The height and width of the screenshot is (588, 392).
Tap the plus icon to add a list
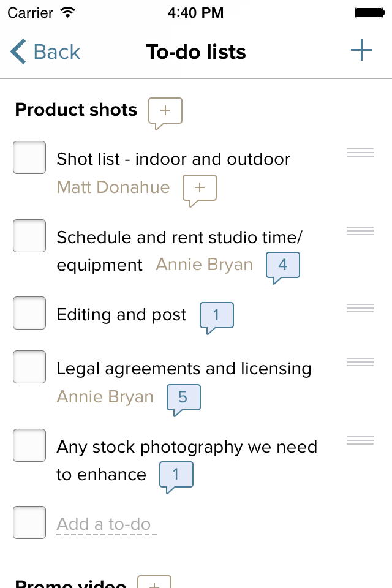361,50
